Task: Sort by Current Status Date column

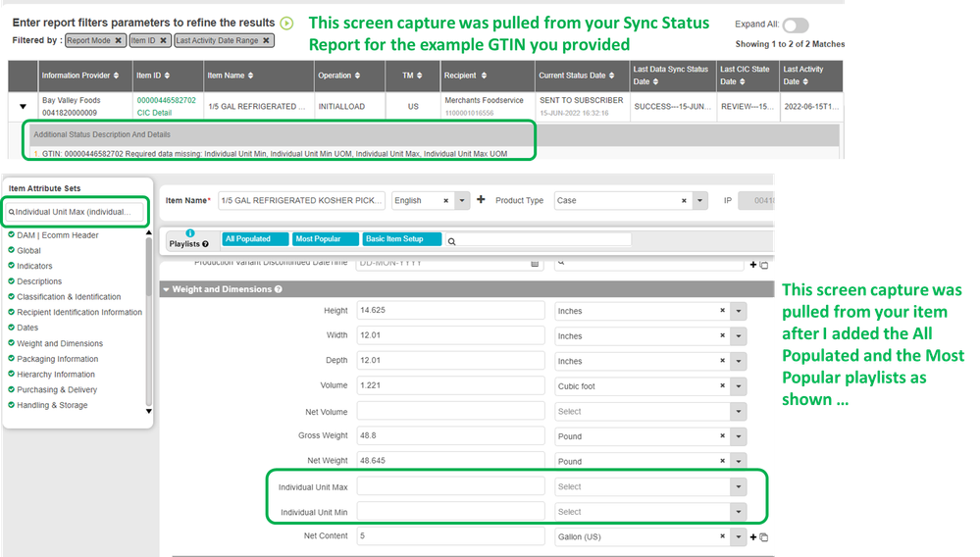Action: pos(612,76)
